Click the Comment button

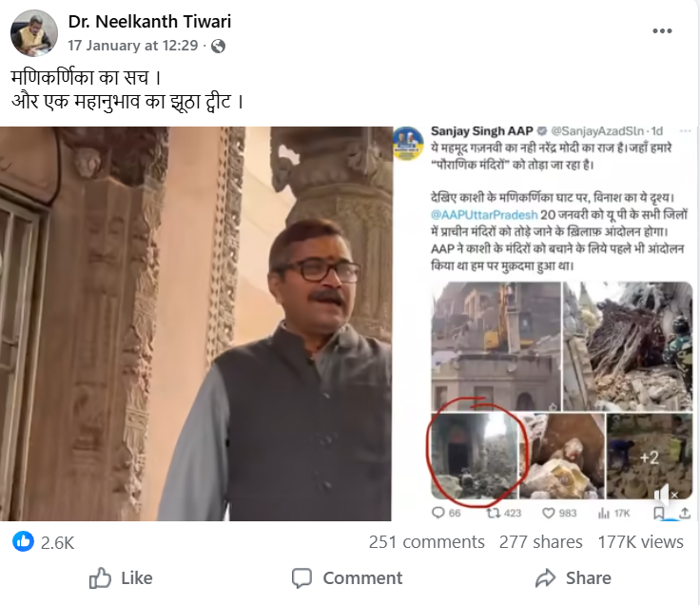pyautogui.click(x=349, y=577)
